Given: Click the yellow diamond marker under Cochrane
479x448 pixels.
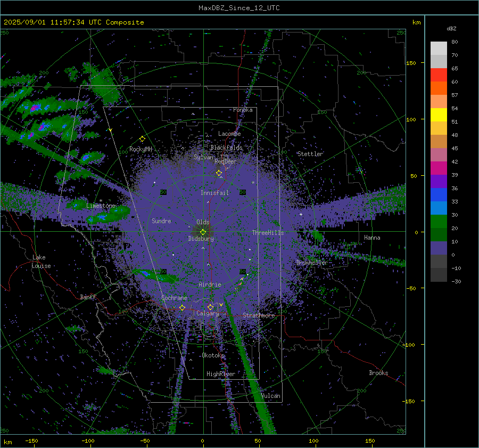Looking at the screenshot, I should pyautogui.click(x=182, y=307).
